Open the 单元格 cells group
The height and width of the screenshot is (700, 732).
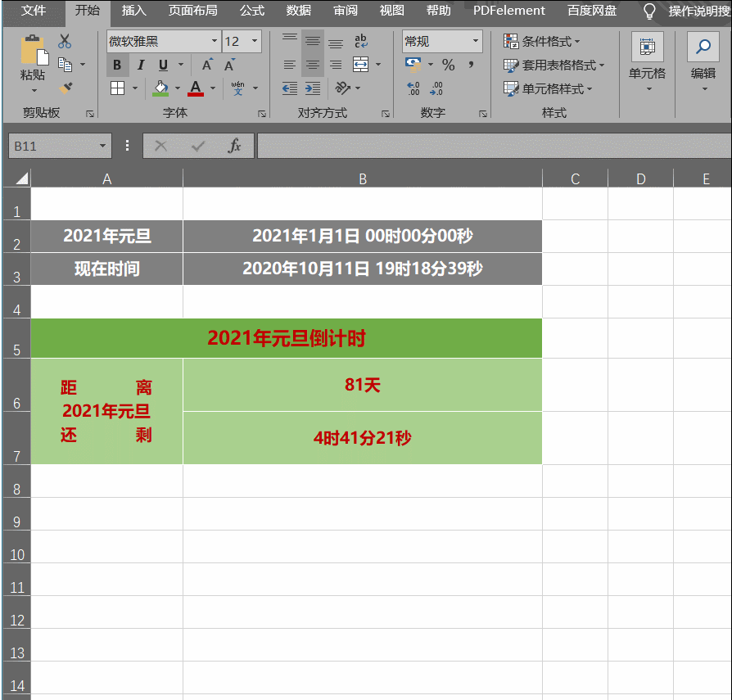[647, 62]
